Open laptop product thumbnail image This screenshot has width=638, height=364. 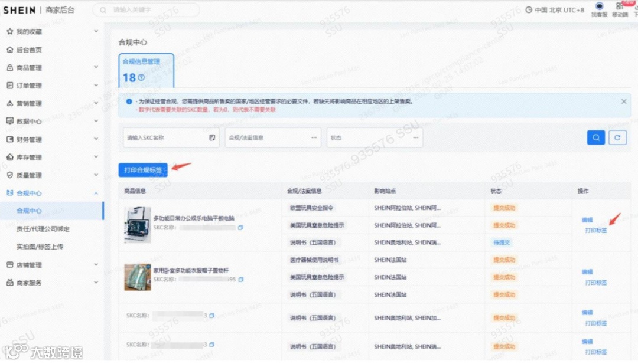(x=138, y=225)
